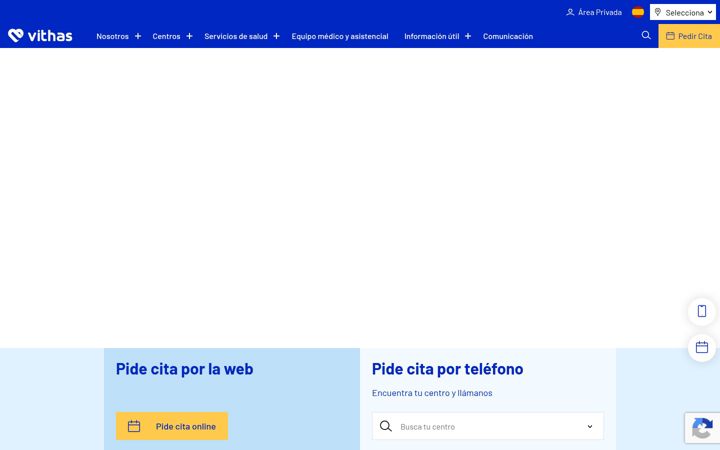
Task: Expand the Centros plus sign
Action: coord(189,36)
